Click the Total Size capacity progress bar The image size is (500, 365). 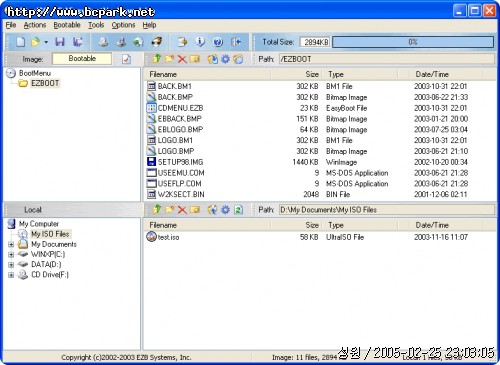(413, 42)
